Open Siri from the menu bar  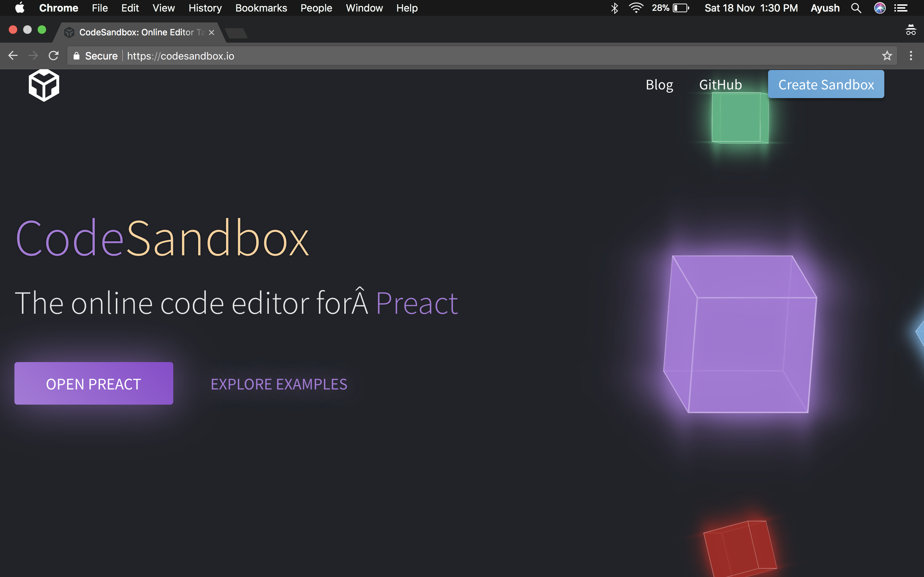point(879,8)
